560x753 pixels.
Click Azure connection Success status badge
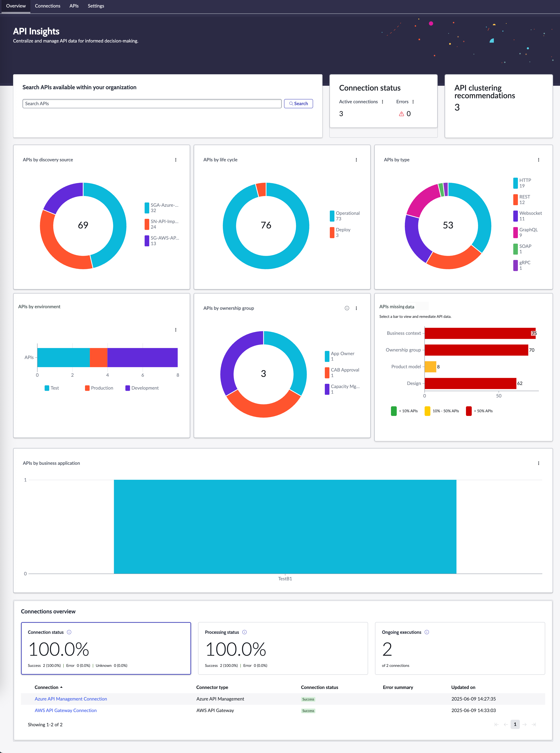pyautogui.click(x=308, y=699)
